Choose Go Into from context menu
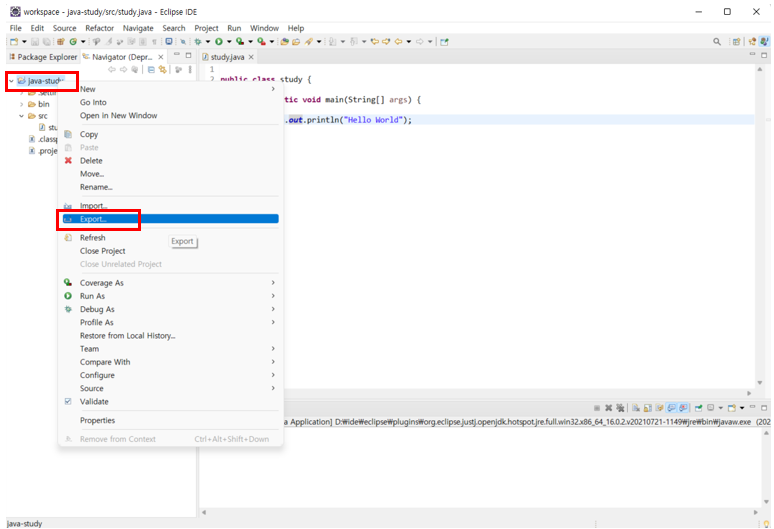This screenshot has width=774, height=529. pyautogui.click(x=168, y=102)
